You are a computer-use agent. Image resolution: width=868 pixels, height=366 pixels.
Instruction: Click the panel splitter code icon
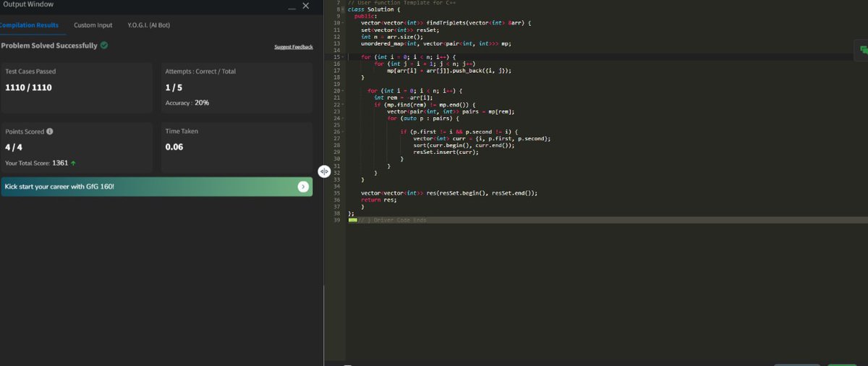pyautogui.click(x=324, y=171)
